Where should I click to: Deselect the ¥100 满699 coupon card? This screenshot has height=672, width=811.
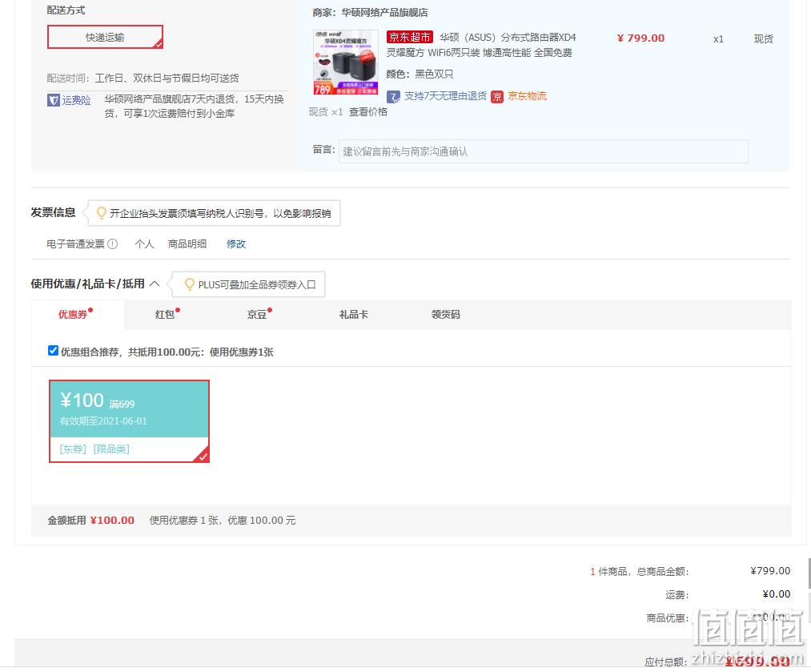[130, 421]
